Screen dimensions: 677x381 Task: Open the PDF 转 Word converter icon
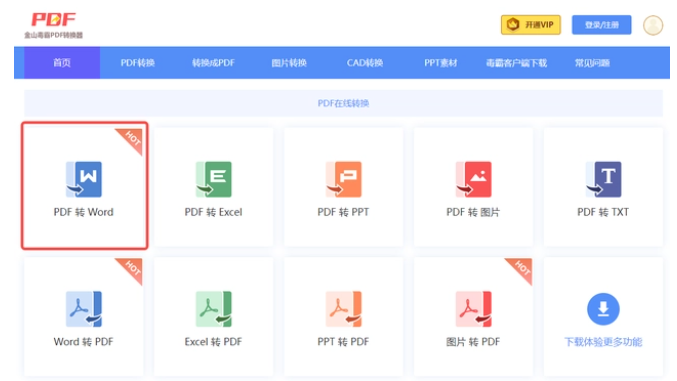tap(84, 179)
